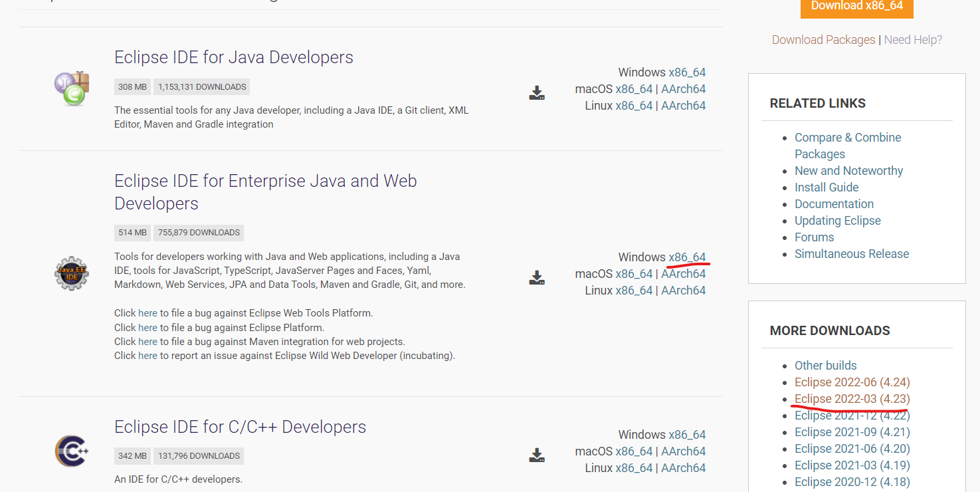
Task: Open Eclipse 2021-12 (4.22) link
Action: 852,416
